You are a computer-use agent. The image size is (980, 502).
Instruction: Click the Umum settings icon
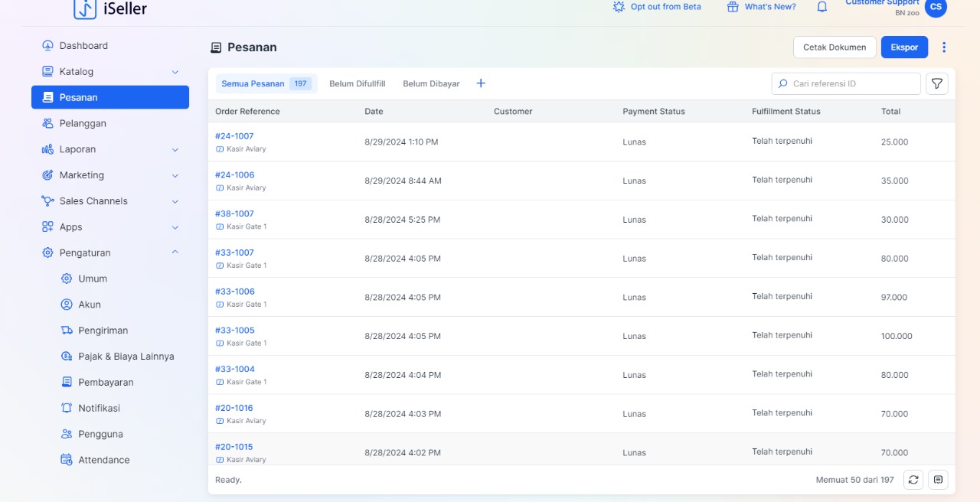tap(67, 279)
